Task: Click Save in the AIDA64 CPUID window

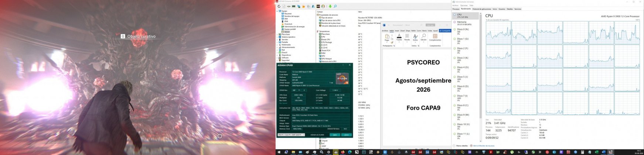Action: [335, 135]
